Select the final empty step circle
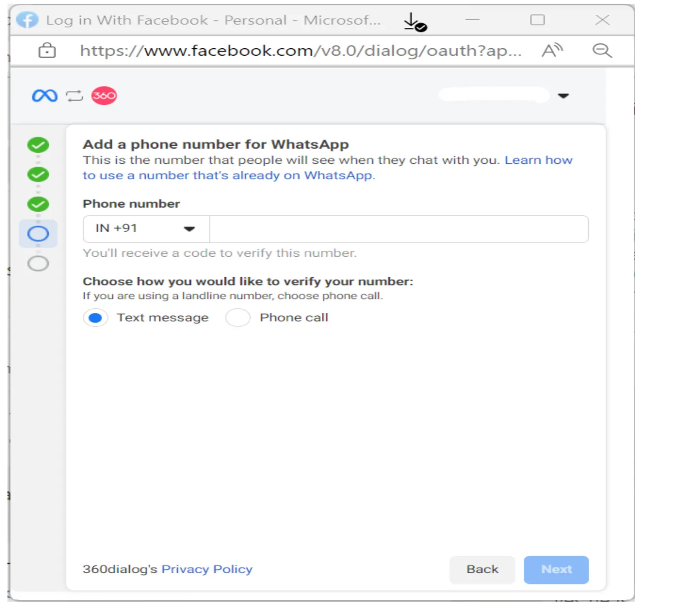Viewport: 683px width, 616px height. [38, 263]
